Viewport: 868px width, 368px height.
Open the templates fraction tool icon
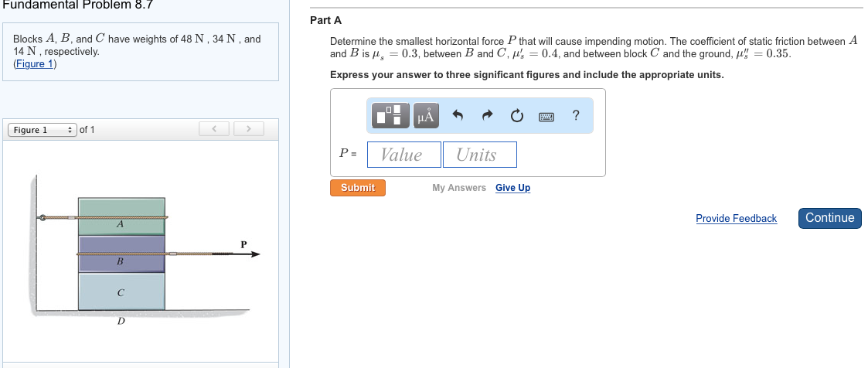(x=391, y=116)
